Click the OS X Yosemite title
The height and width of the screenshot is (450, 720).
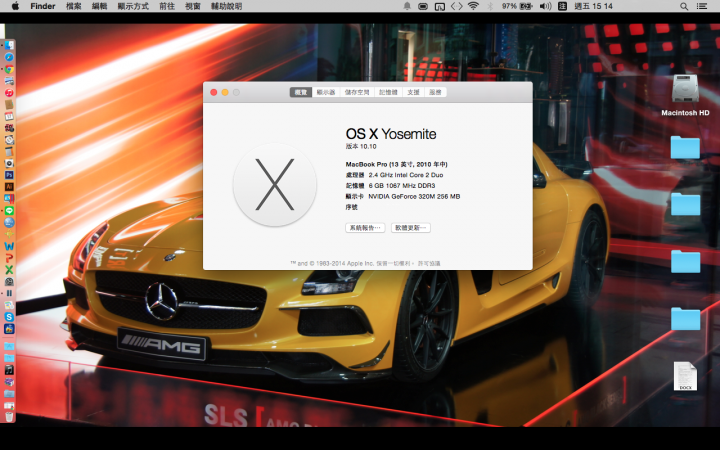[391, 134]
